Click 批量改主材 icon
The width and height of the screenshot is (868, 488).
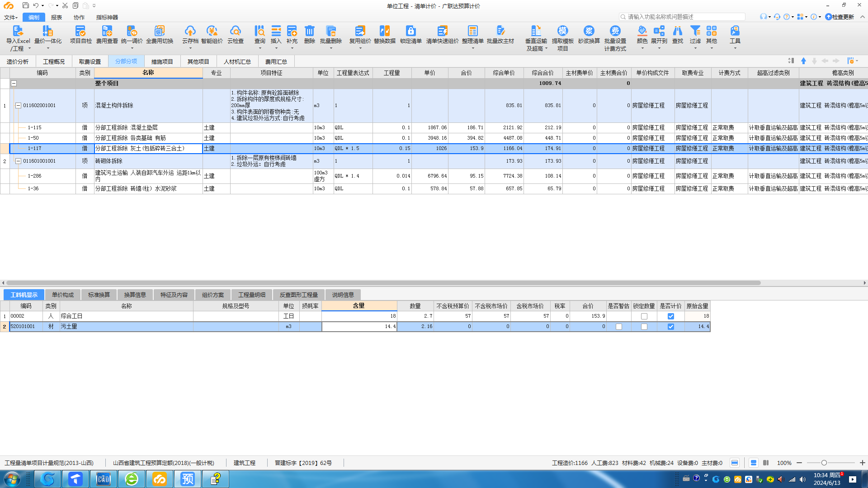[x=500, y=31]
